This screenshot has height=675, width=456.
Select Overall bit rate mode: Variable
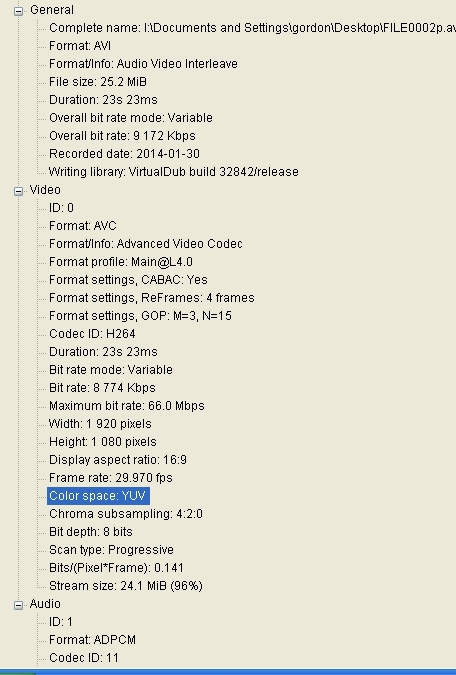130,118
